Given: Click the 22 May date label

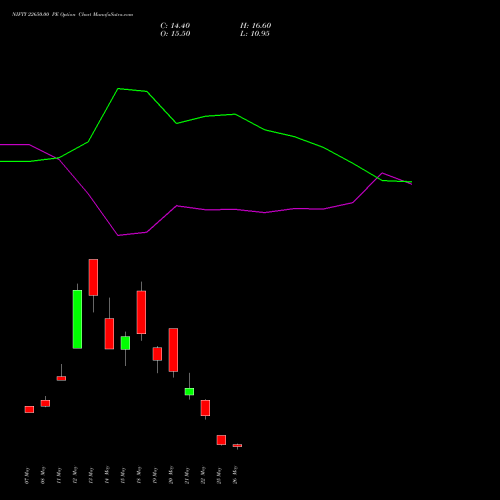Looking at the screenshot, I should [204, 475].
